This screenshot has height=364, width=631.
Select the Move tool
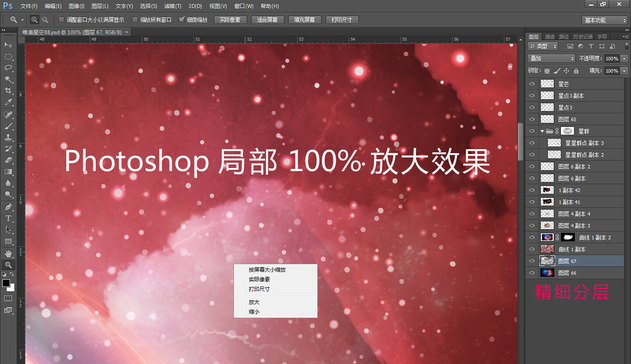(x=8, y=45)
